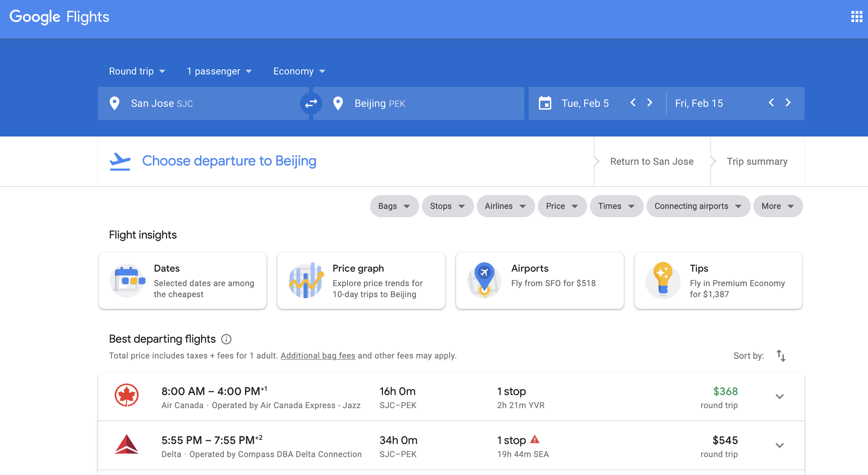
Task: Click the warning triangle on Delta flight
Action: coord(535,439)
